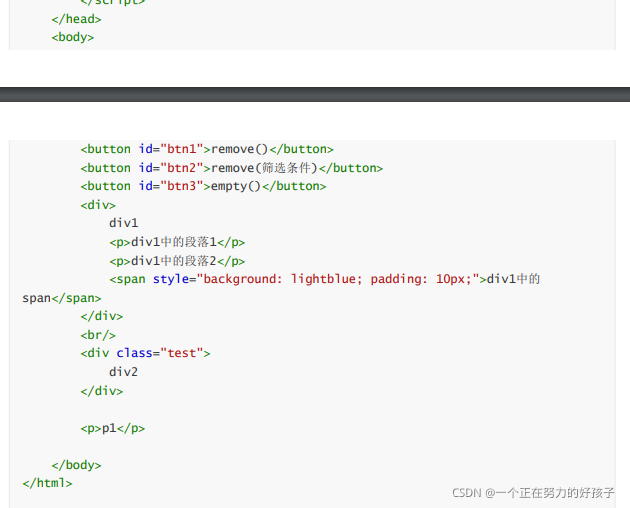This screenshot has width=630, height=508.
Task: Click the opening <body> tag line
Action: [x=73, y=37]
